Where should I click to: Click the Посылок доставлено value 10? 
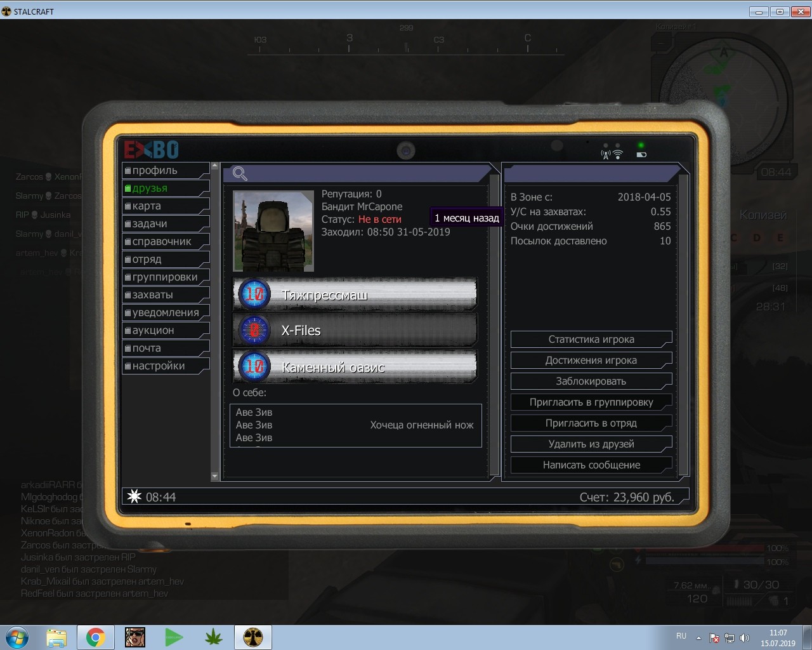(x=665, y=241)
